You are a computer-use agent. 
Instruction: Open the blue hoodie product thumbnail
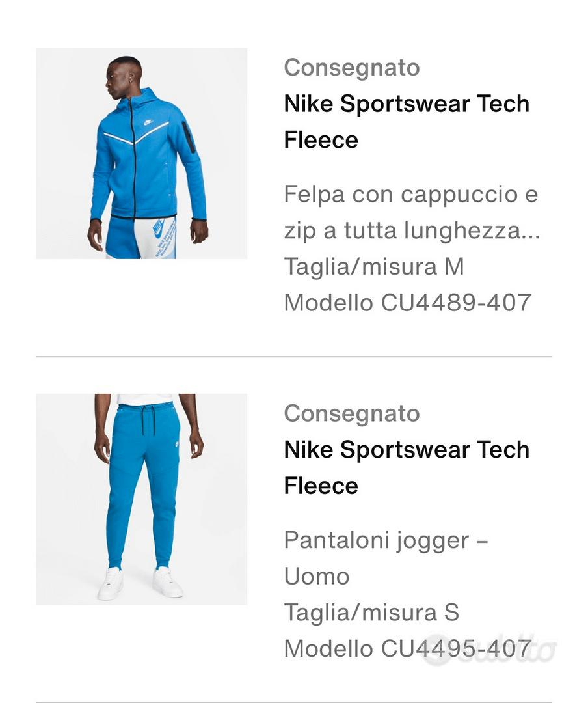coord(142,153)
